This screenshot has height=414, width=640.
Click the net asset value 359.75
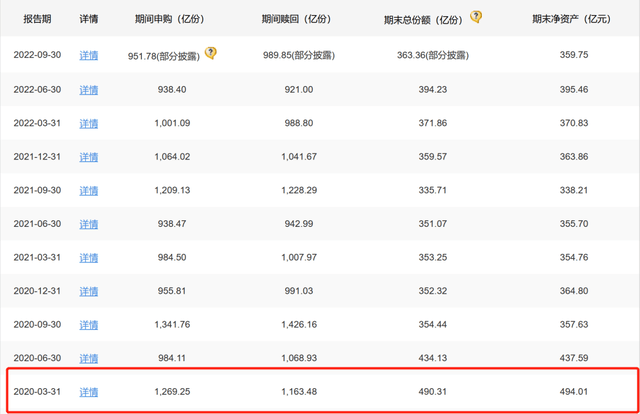pos(574,55)
